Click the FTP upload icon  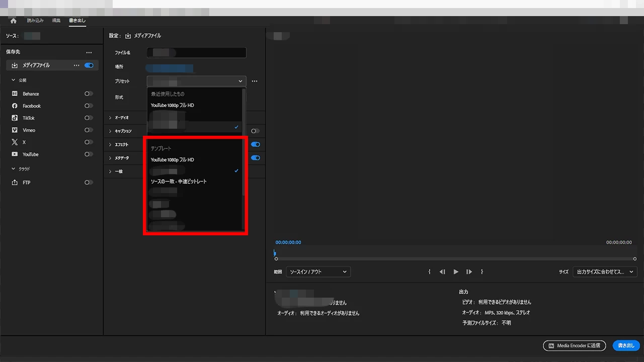click(15, 183)
